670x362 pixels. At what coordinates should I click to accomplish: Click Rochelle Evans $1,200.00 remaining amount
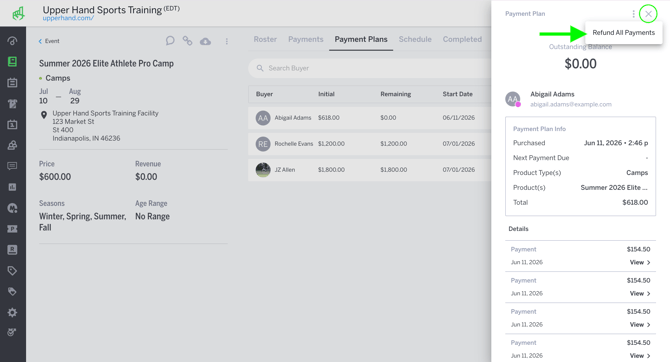tap(394, 144)
